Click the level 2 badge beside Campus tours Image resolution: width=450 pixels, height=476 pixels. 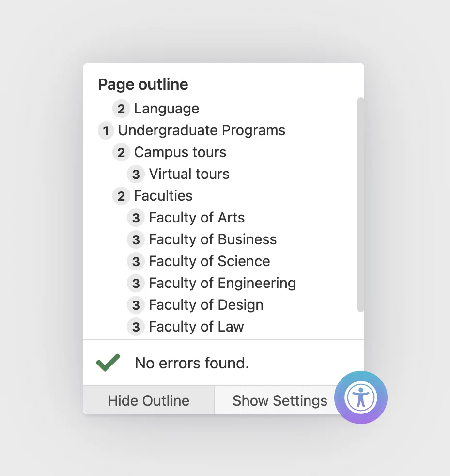click(121, 152)
